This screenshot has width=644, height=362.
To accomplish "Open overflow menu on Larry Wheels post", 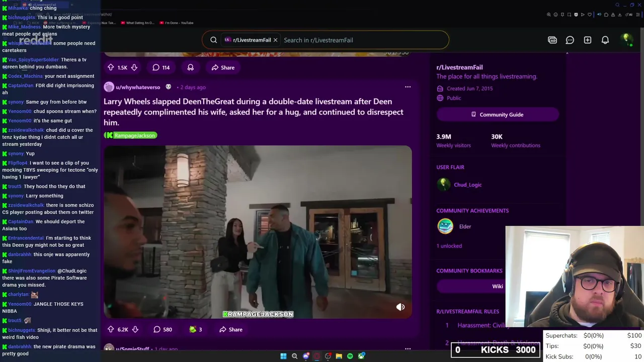I will click(x=408, y=87).
